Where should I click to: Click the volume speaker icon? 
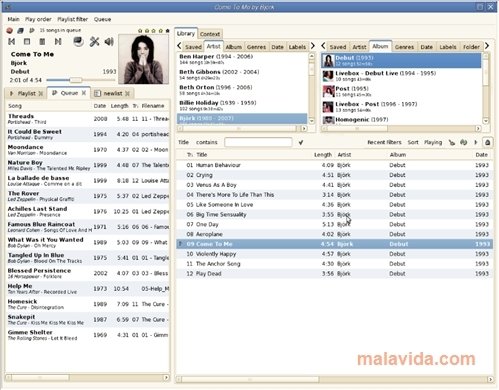[109, 42]
